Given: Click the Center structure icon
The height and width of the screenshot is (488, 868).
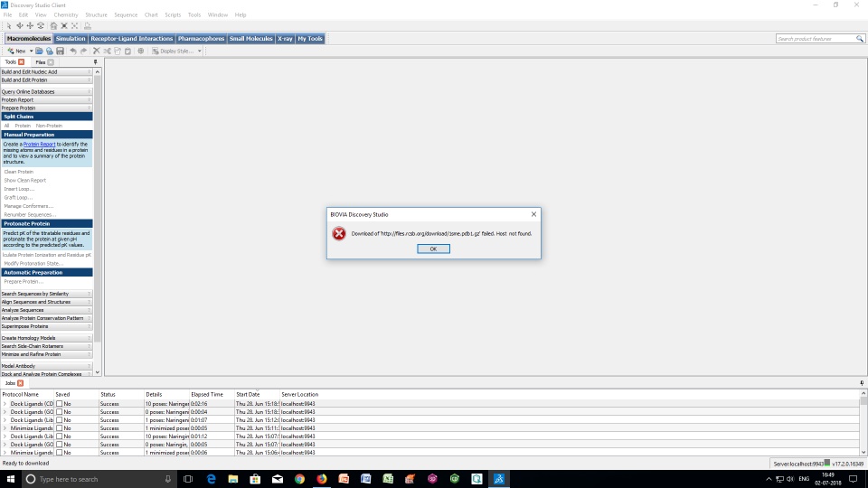Looking at the screenshot, I should point(75,26).
